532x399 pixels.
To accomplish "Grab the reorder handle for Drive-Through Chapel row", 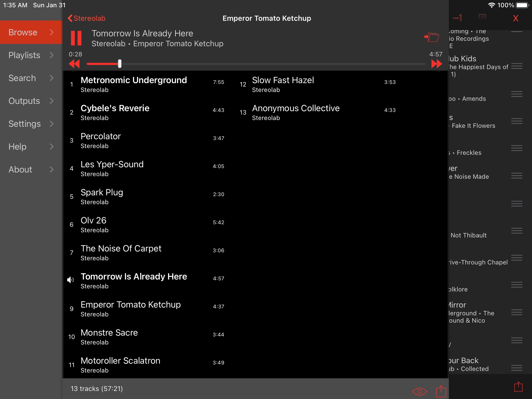I will [517, 258].
